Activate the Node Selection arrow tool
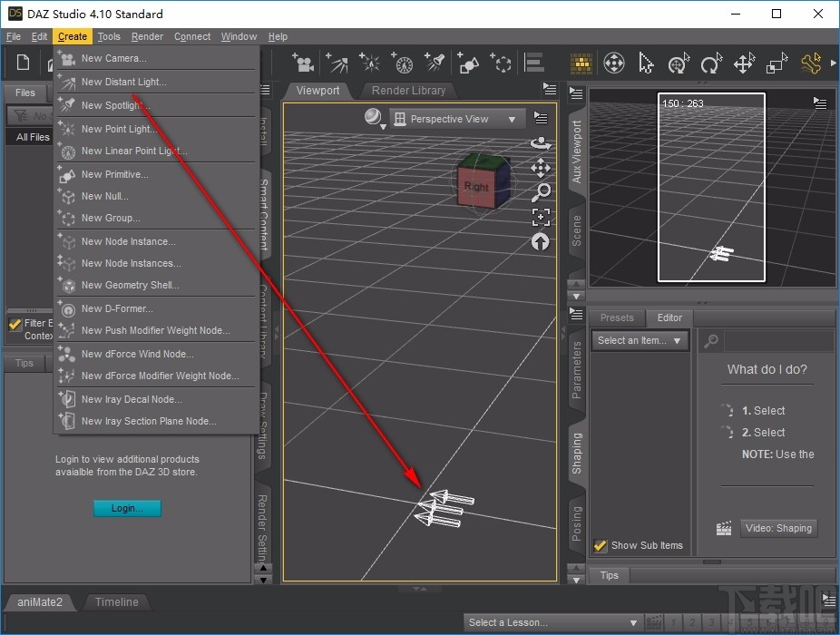The image size is (840, 635). click(x=647, y=63)
